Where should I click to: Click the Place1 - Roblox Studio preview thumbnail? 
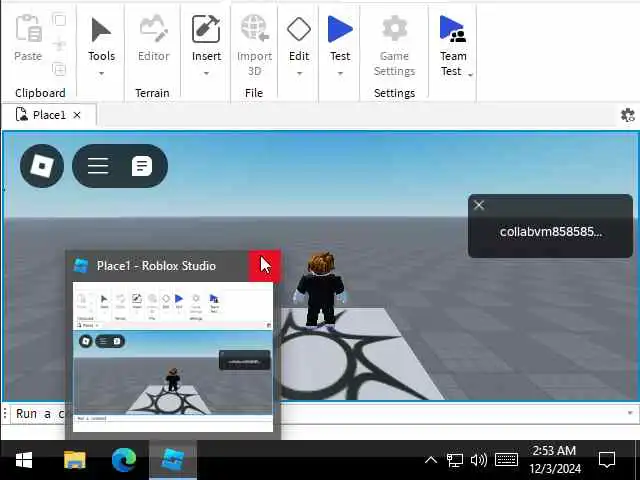point(173,357)
